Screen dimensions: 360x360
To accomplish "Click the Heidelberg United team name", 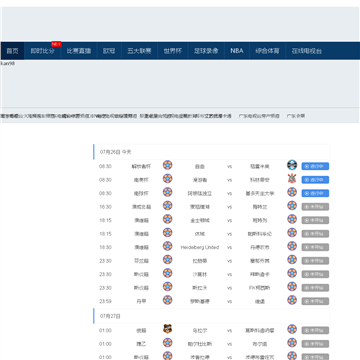I will (200, 247).
